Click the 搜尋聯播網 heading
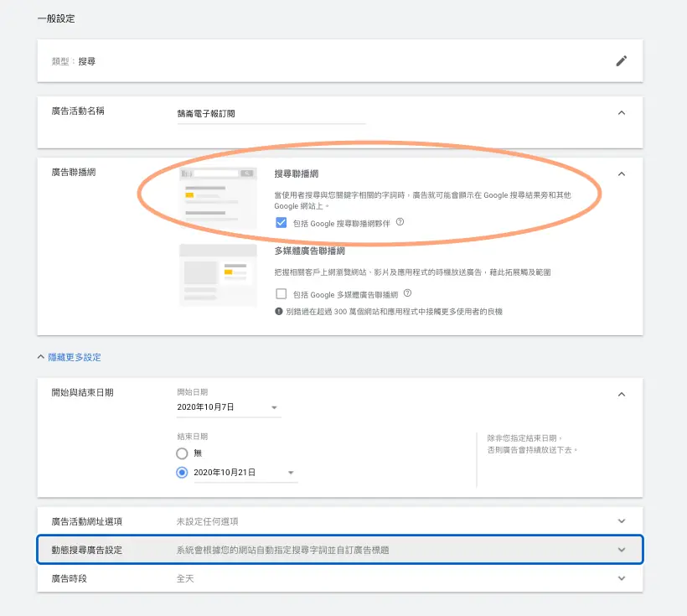The width and height of the screenshot is (687, 616). [297, 173]
